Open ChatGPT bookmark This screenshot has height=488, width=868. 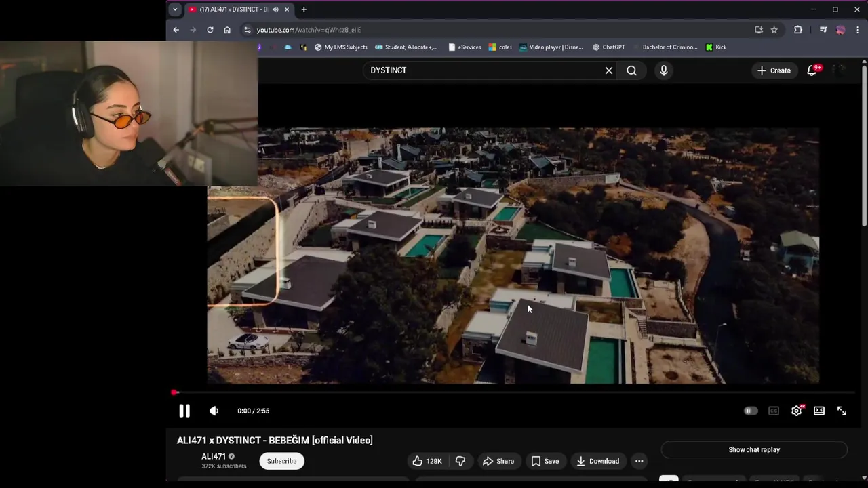[609, 47]
